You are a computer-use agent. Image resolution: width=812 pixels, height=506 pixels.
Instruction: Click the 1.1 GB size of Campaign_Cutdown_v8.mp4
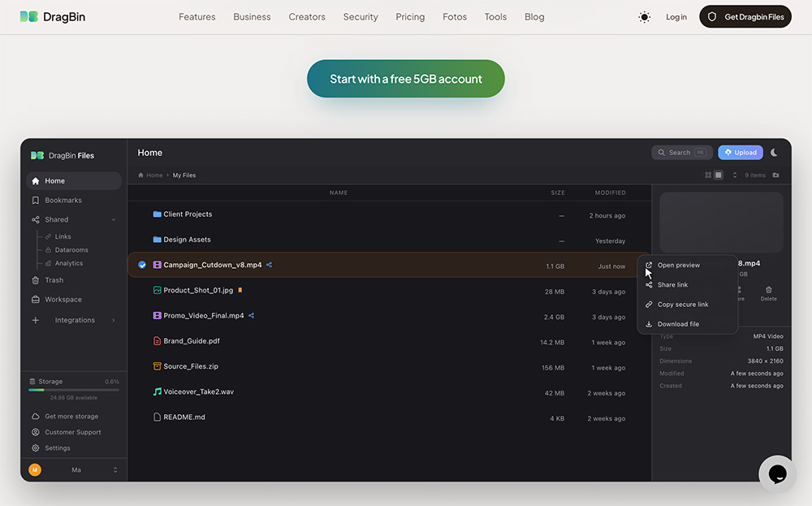point(555,266)
